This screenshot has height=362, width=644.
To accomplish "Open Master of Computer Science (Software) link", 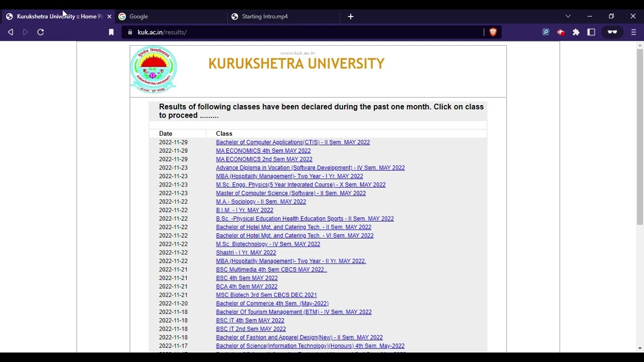I will point(291,194).
